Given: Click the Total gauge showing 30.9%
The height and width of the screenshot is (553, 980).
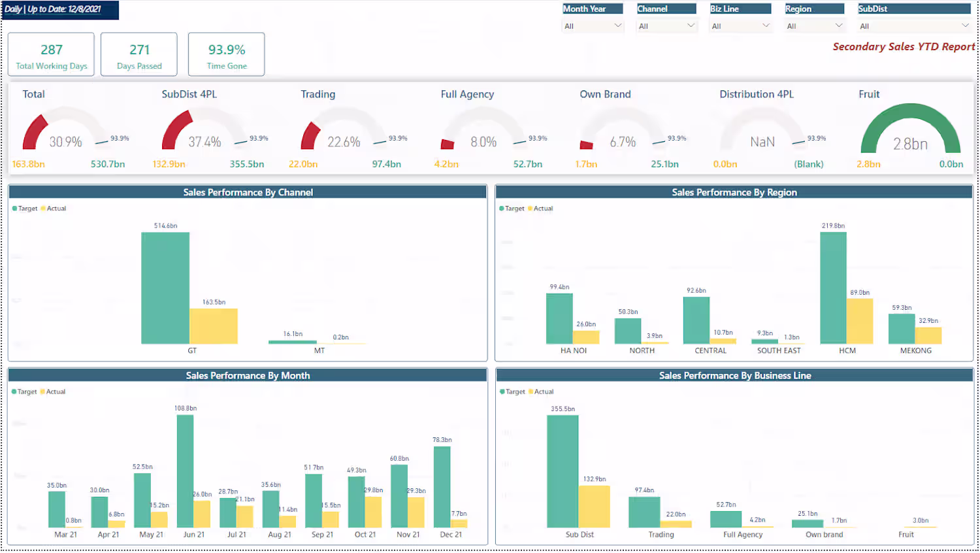Looking at the screenshot, I should [x=65, y=131].
